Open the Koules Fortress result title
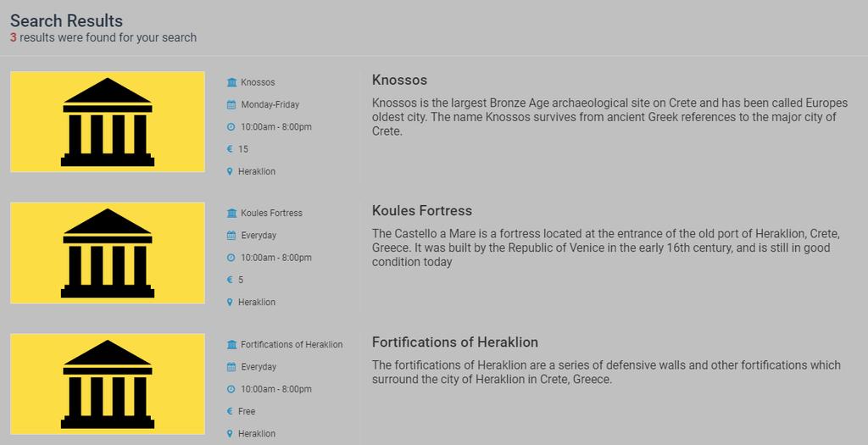868x445 pixels. pyautogui.click(x=422, y=210)
